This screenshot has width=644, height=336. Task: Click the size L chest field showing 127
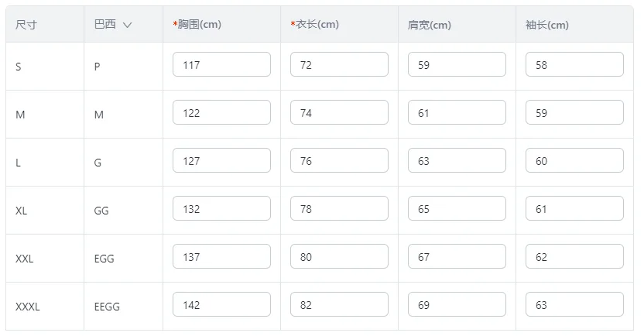point(221,160)
